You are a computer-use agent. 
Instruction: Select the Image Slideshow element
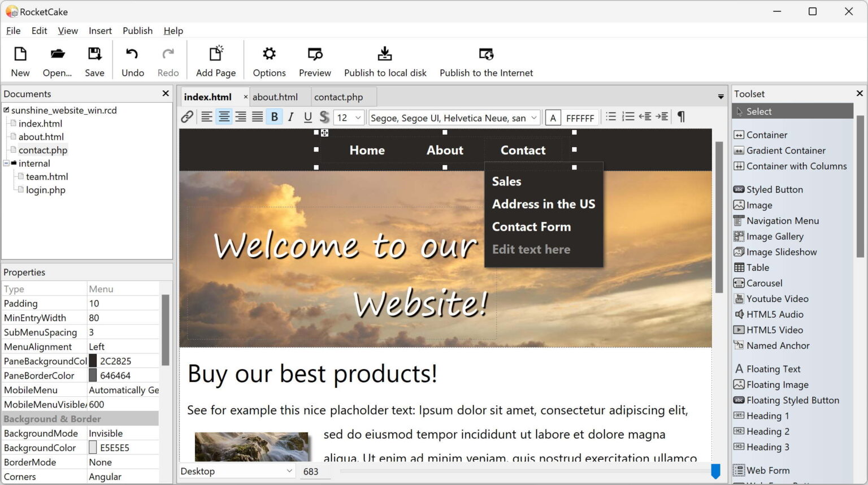pos(780,252)
